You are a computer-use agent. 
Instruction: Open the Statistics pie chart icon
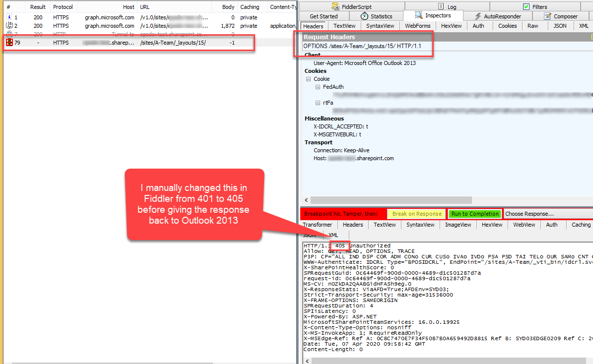(364, 15)
